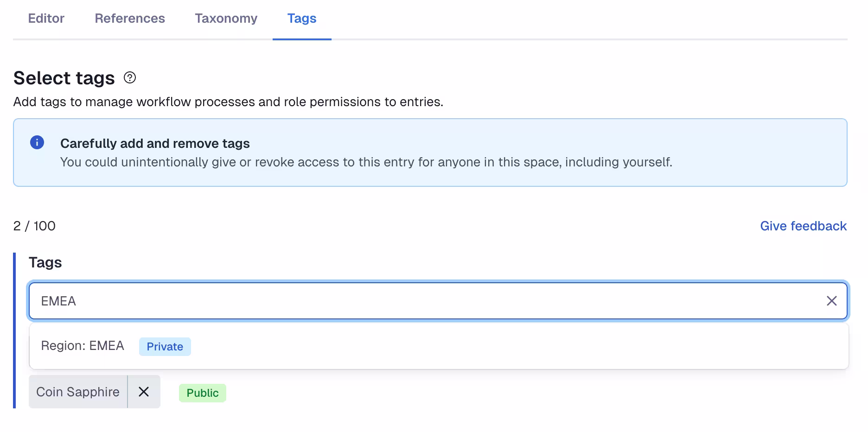868x432 pixels.
Task: Remove the Coin Sapphire tag
Action: coord(144,392)
